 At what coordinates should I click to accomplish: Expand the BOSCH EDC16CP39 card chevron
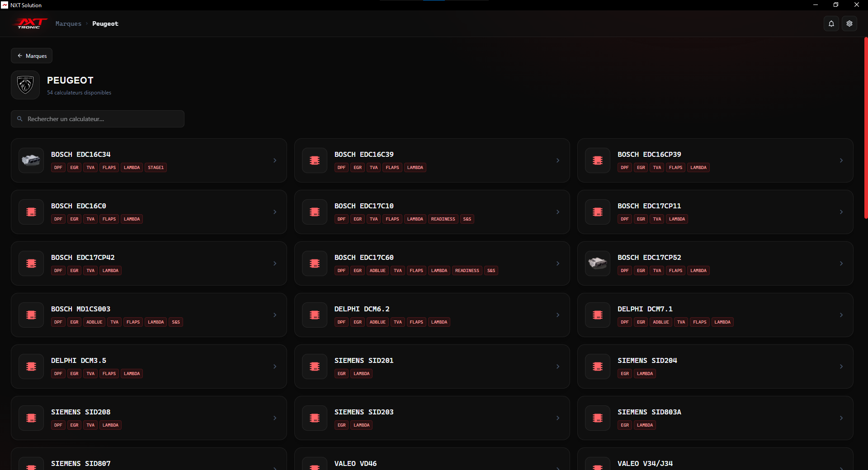(841, 160)
